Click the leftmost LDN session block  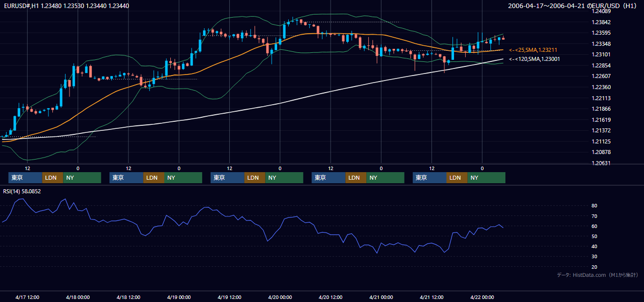(53, 178)
